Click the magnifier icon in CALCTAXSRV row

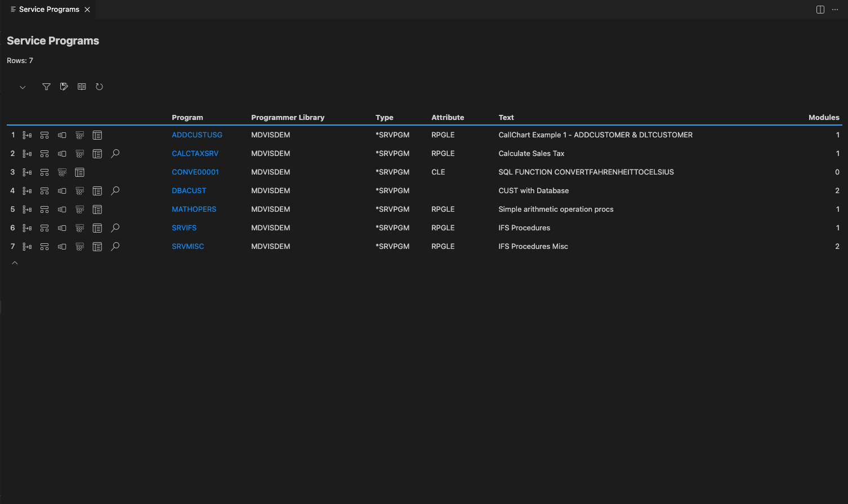(x=115, y=154)
